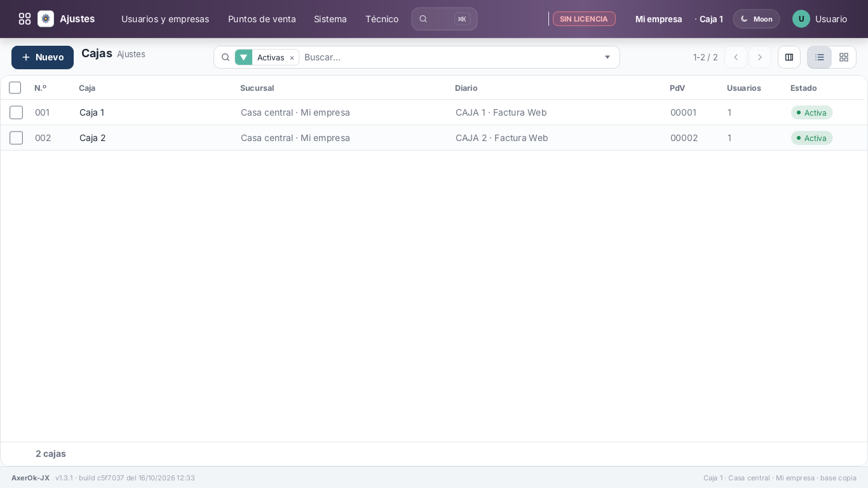Open the apps grid launcher icon

(x=25, y=19)
